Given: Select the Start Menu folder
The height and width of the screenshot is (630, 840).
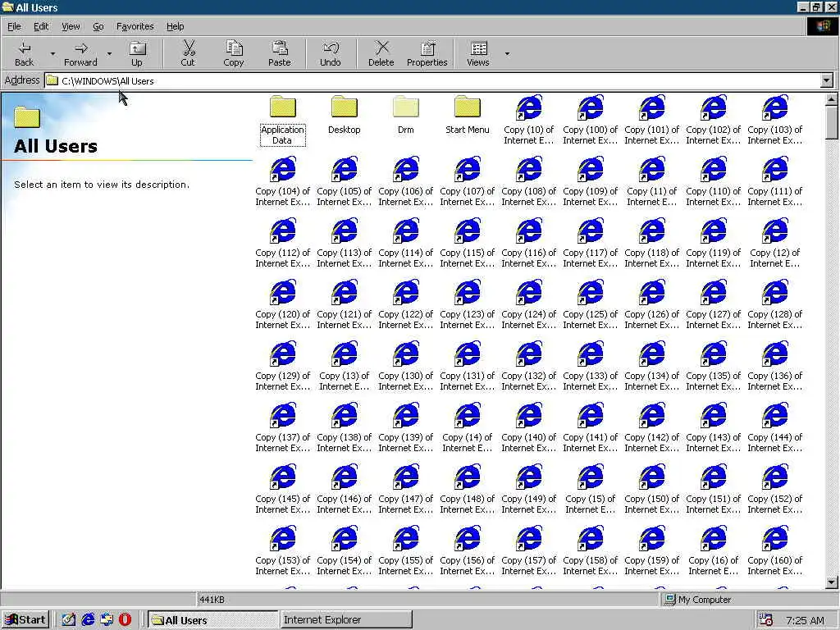Looking at the screenshot, I should tap(467, 115).
